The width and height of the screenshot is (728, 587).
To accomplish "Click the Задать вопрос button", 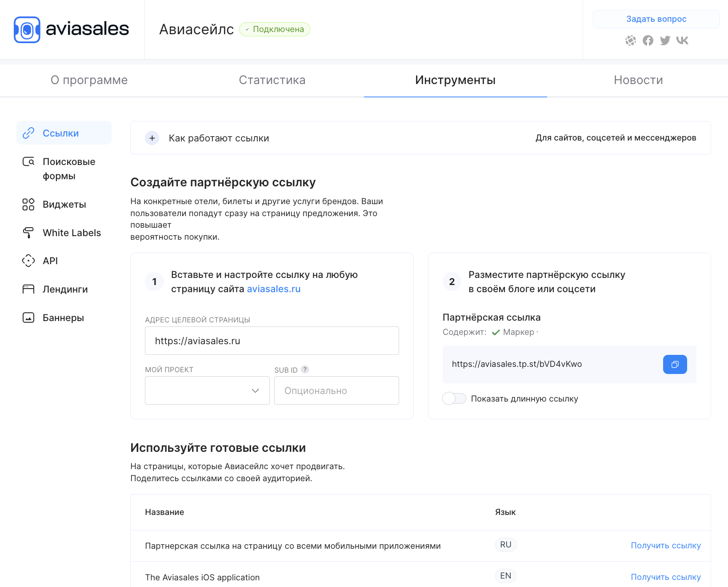I will click(x=656, y=19).
